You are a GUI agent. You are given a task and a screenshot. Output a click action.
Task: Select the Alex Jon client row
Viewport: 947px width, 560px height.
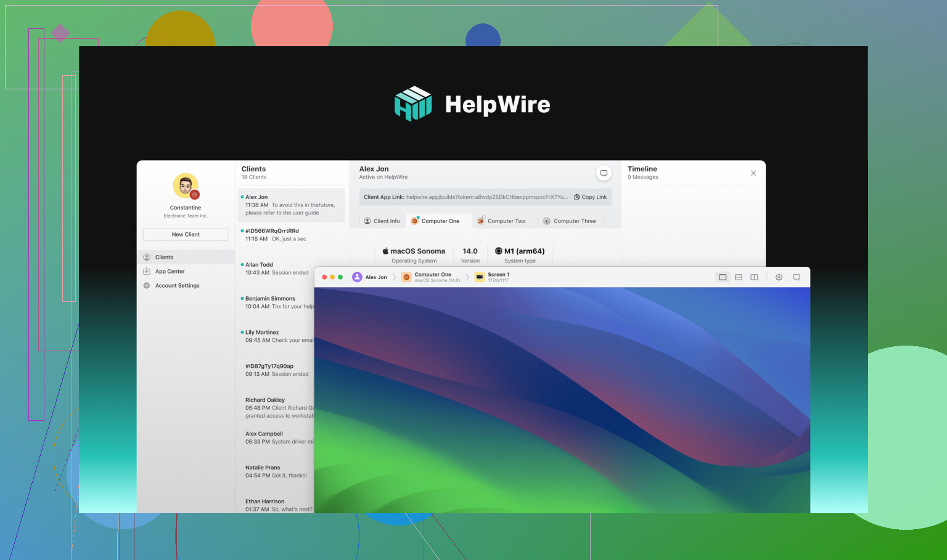tap(291, 205)
